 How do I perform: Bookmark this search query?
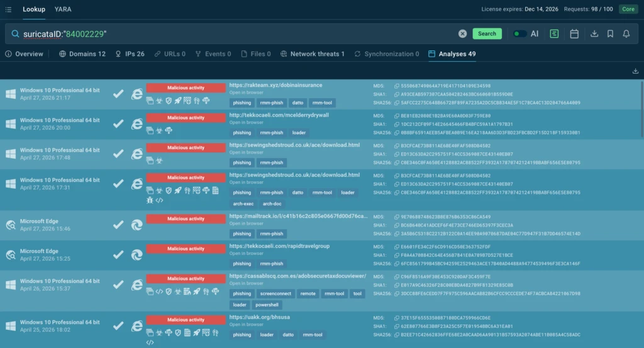(610, 34)
